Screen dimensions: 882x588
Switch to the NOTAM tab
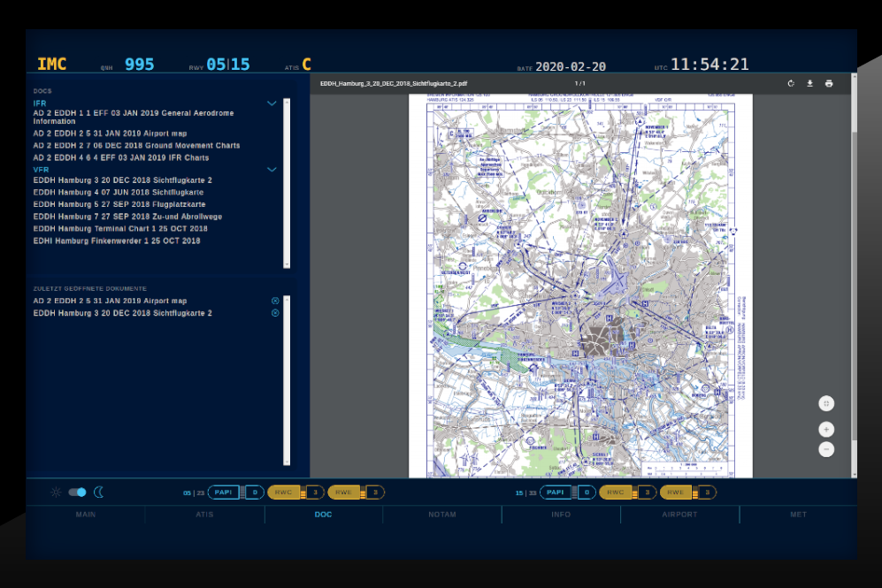click(442, 514)
